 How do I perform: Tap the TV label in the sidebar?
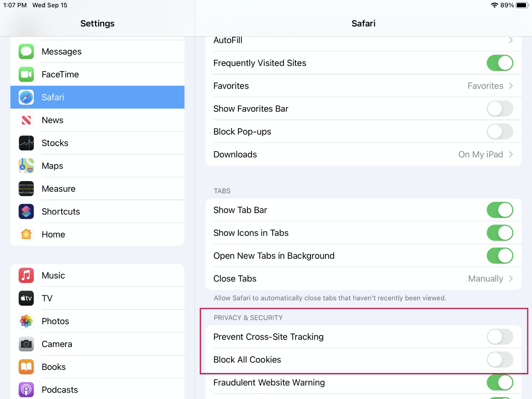pos(47,298)
